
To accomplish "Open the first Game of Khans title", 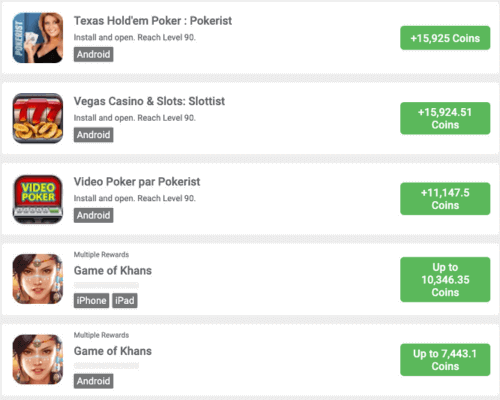I will [113, 270].
